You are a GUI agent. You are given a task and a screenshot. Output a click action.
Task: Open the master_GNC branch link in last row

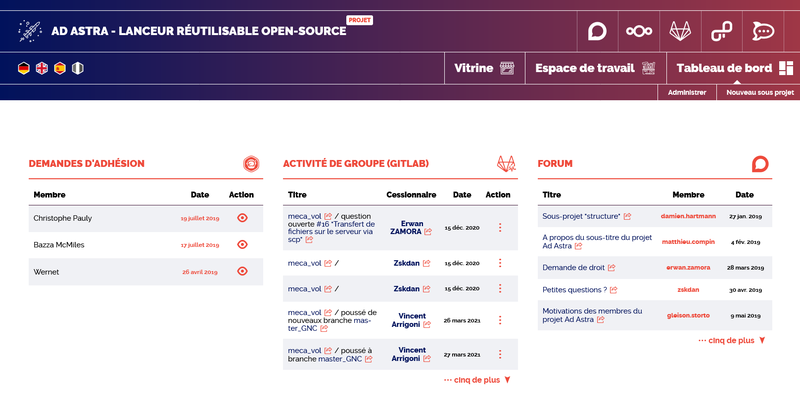pyautogui.click(x=340, y=359)
